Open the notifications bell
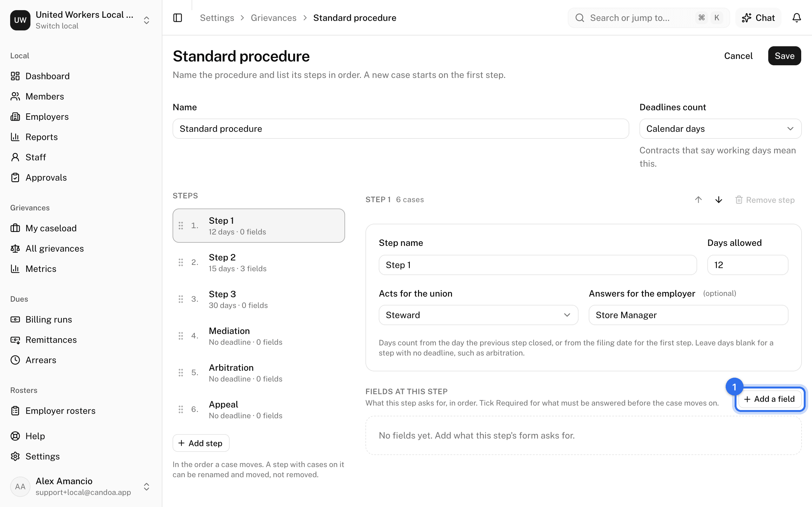 [796, 18]
